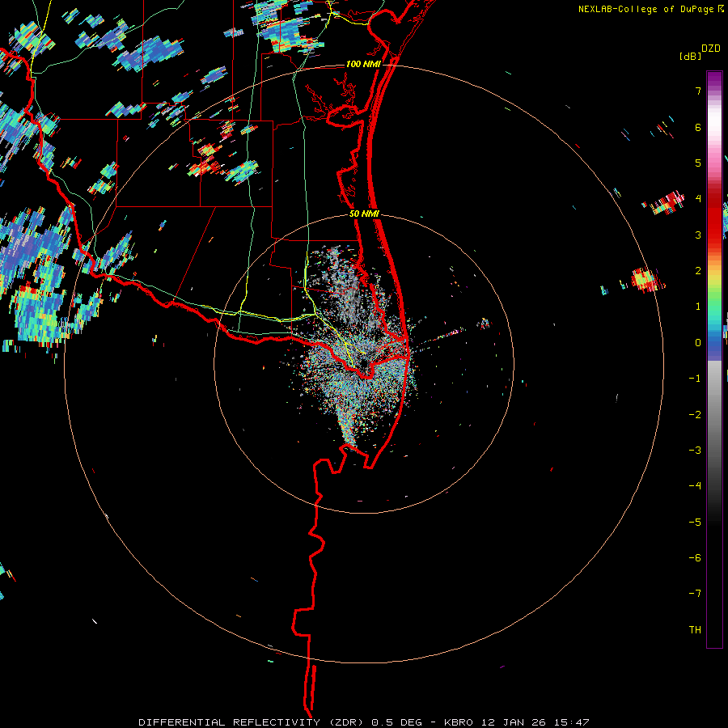
Task: Click the -5 value on the color scale
Action: (695, 523)
